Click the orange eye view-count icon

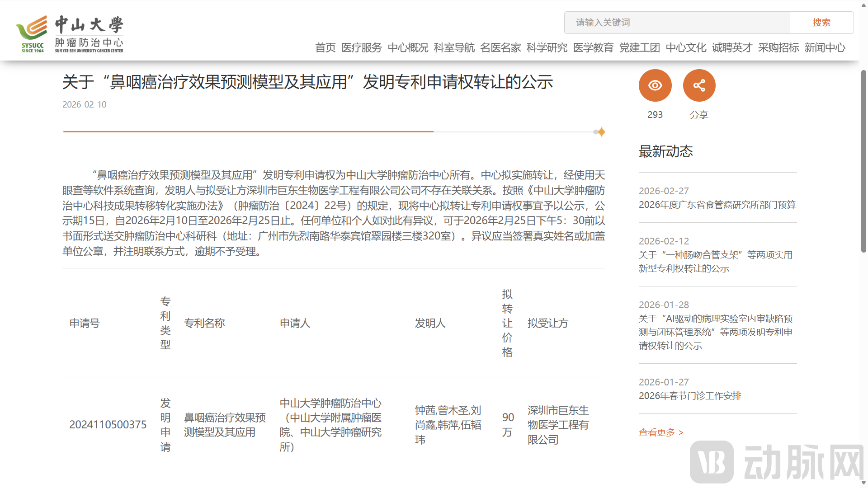click(x=655, y=85)
